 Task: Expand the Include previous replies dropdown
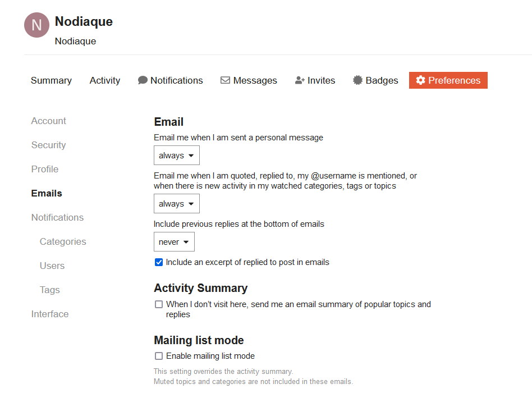point(174,242)
